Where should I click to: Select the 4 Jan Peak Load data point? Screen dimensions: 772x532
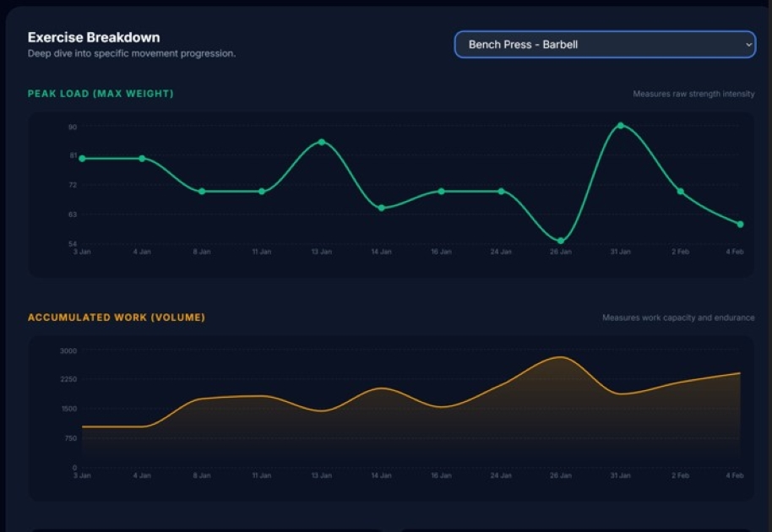pos(142,159)
